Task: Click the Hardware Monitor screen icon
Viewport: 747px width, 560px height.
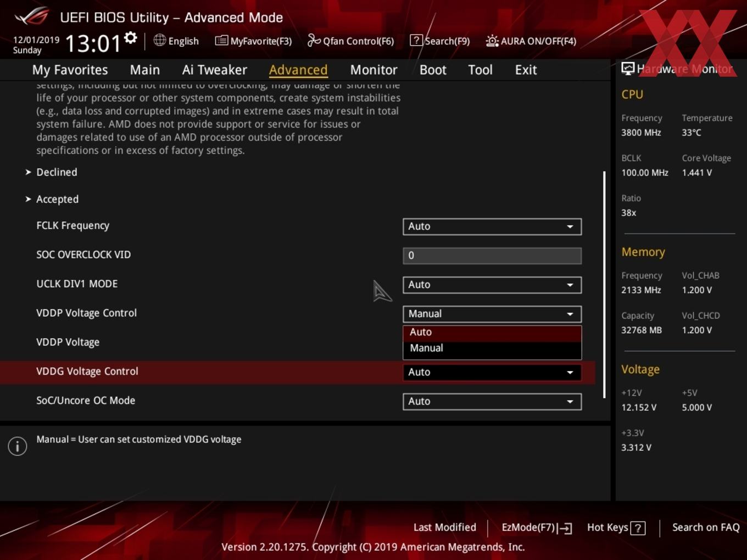Action: (628, 69)
